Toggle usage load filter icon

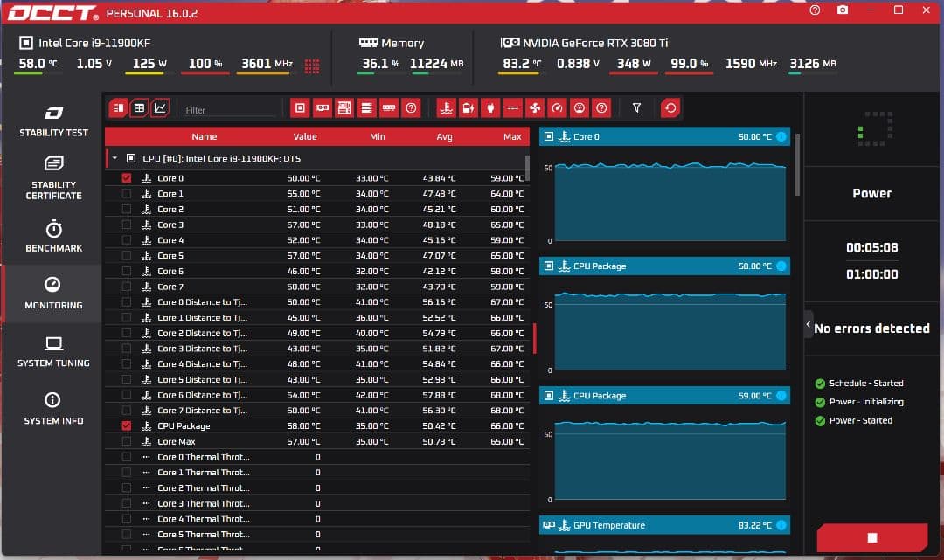tap(580, 108)
